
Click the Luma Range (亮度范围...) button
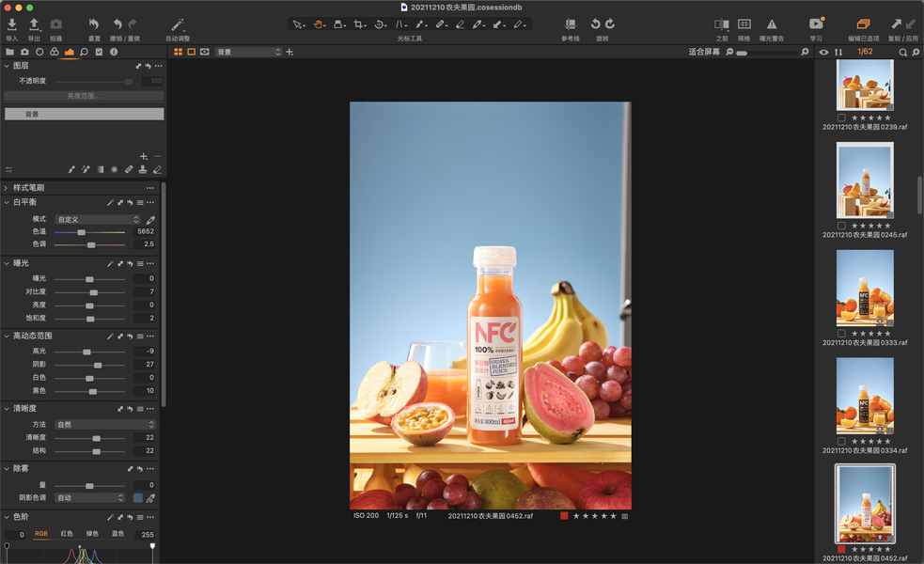(84, 96)
